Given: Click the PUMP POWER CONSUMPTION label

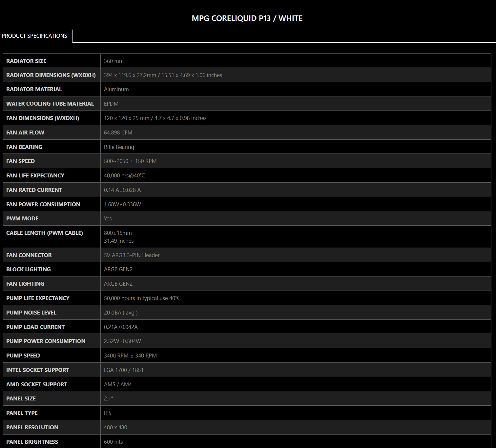Looking at the screenshot, I should tap(46, 341).
